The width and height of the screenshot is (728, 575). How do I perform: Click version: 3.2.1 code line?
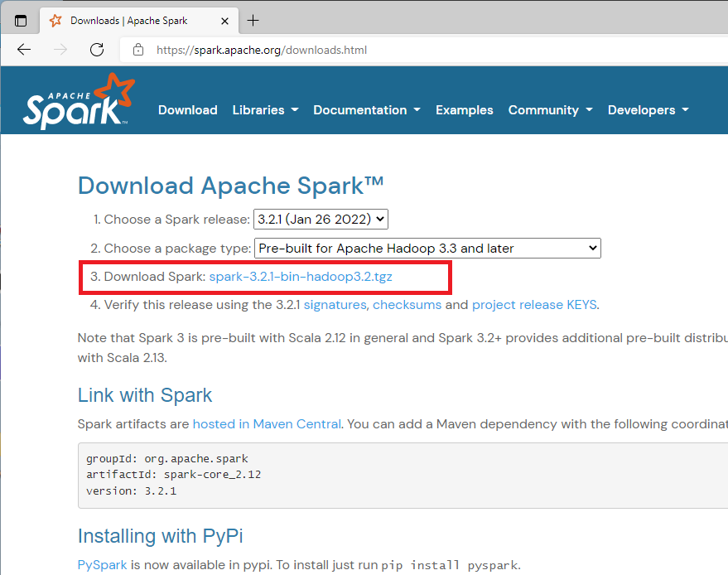132,491
